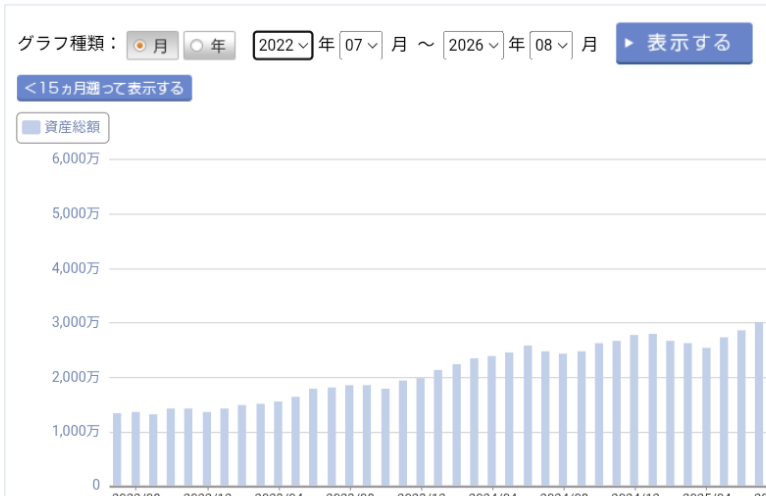Click the play triangle icon on 表示する

(629, 43)
